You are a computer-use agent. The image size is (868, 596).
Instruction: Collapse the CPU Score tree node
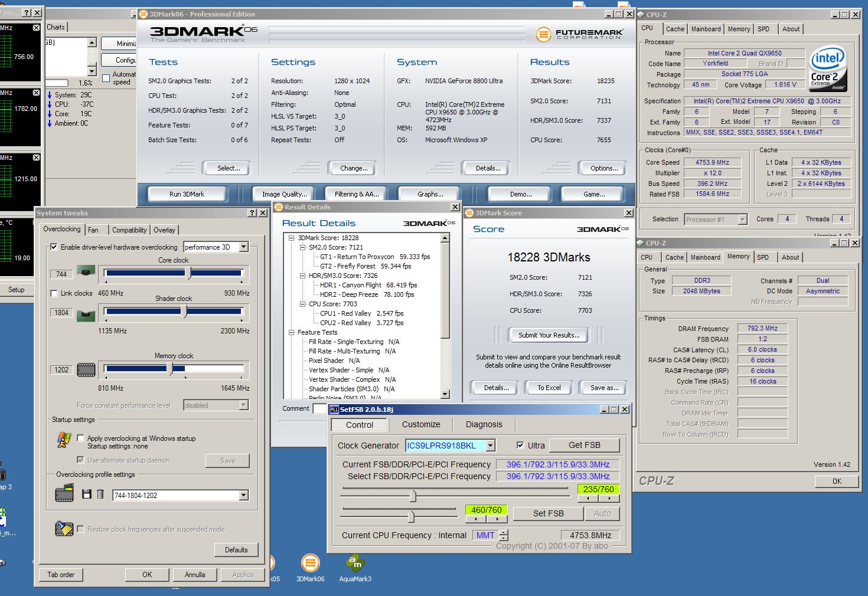click(303, 304)
